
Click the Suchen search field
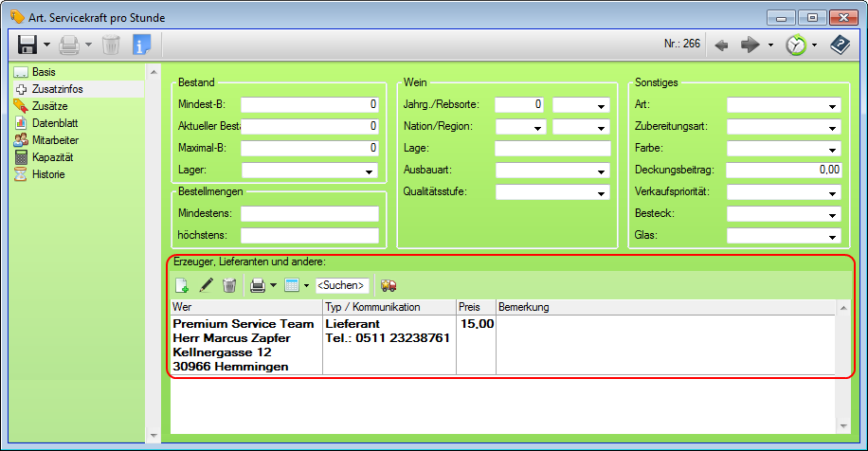click(x=342, y=285)
